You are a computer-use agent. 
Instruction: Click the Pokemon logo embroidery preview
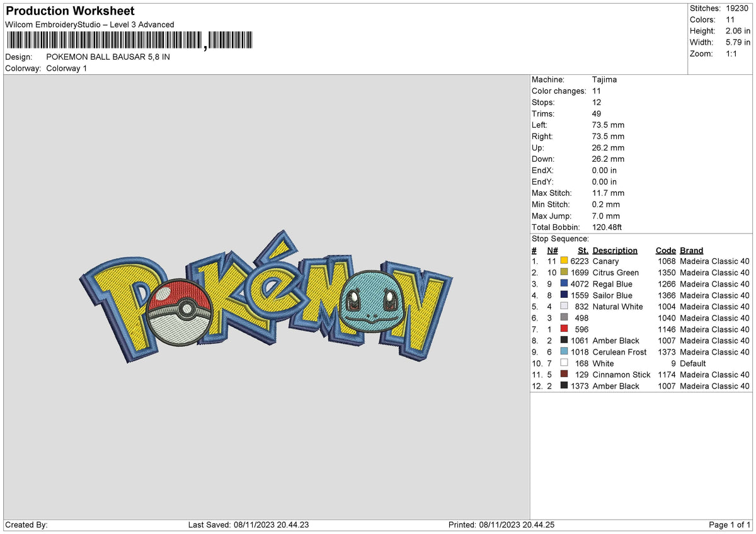pyautogui.click(x=266, y=297)
